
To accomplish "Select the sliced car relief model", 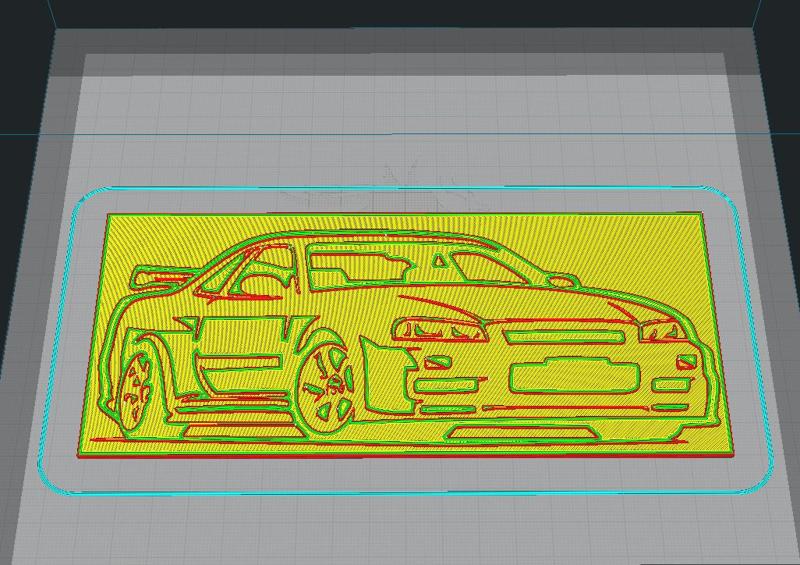I will (405, 334).
